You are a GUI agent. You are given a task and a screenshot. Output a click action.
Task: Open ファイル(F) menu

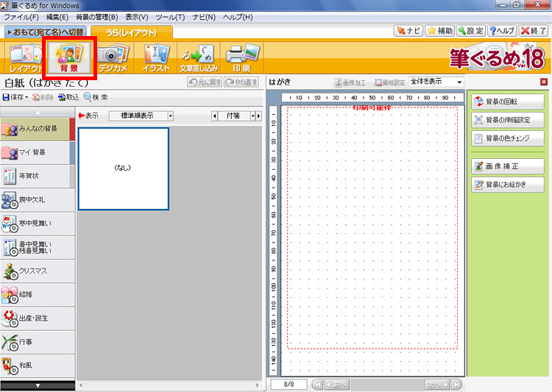click(21, 17)
